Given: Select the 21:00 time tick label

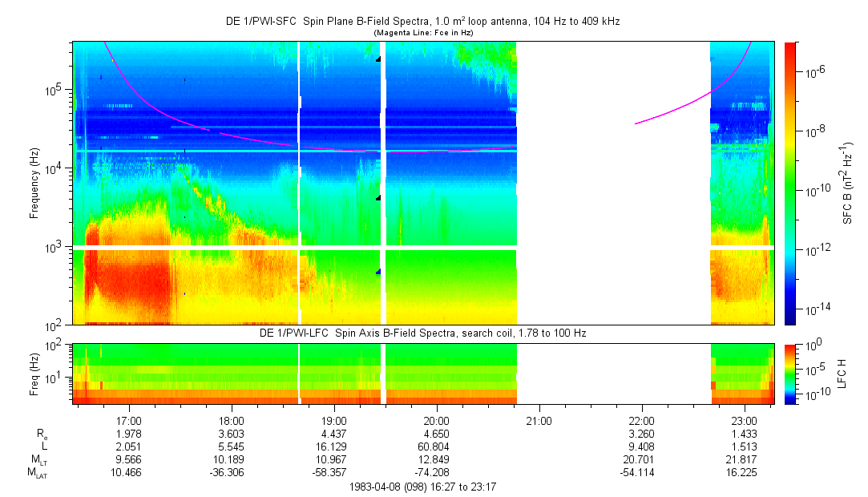Looking at the screenshot, I should click(539, 420).
